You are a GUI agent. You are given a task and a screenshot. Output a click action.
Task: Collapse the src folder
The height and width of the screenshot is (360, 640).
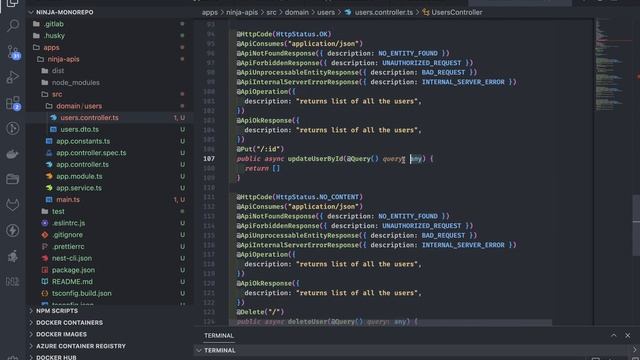tap(57, 94)
